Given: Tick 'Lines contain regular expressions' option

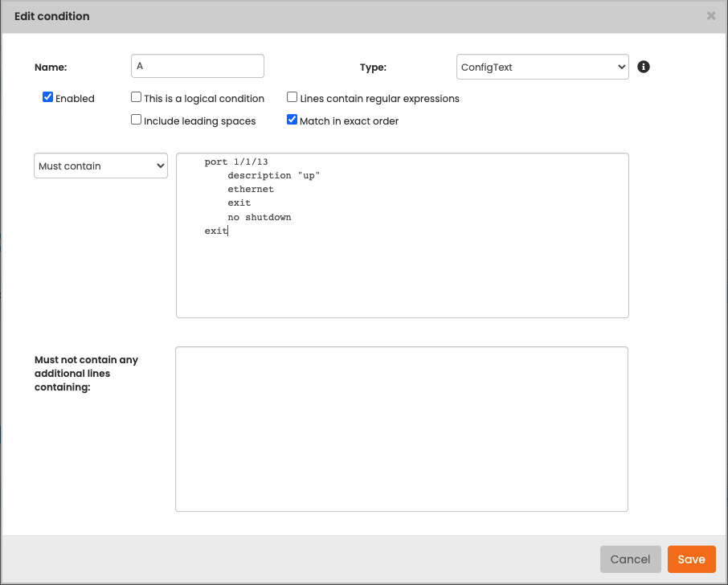Looking at the screenshot, I should pos(292,97).
